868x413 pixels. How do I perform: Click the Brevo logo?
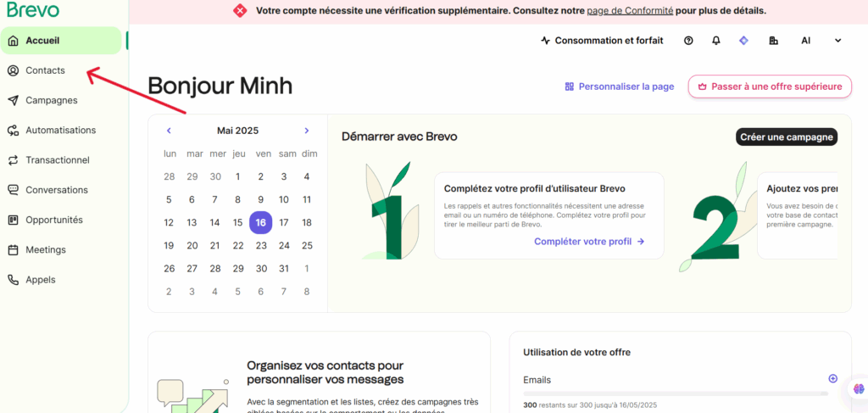click(x=33, y=10)
